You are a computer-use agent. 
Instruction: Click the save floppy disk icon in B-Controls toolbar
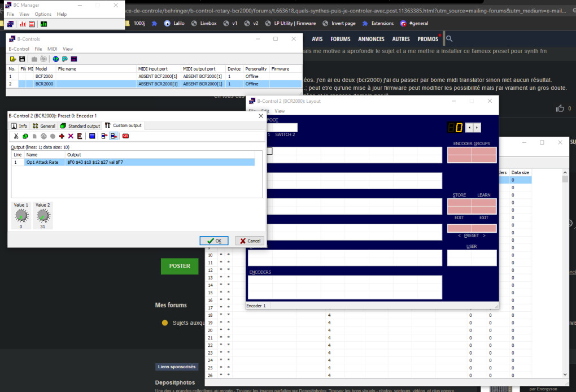click(x=22, y=59)
